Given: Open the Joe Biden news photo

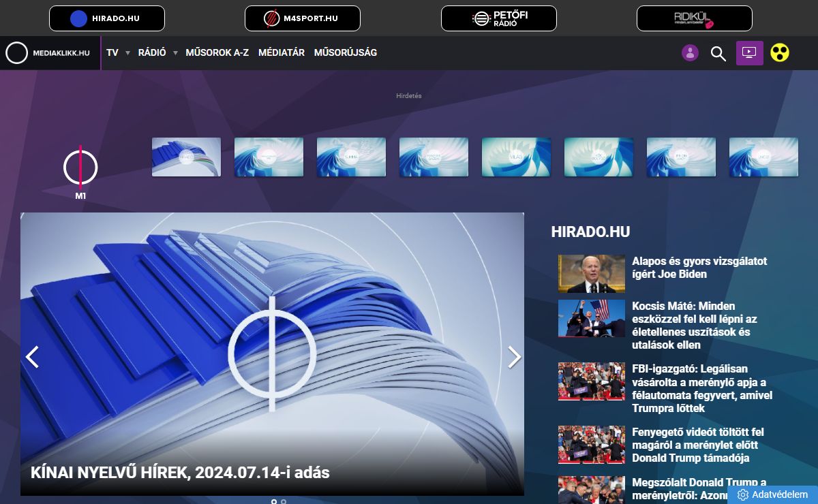Looking at the screenshot, I should 591,274.
